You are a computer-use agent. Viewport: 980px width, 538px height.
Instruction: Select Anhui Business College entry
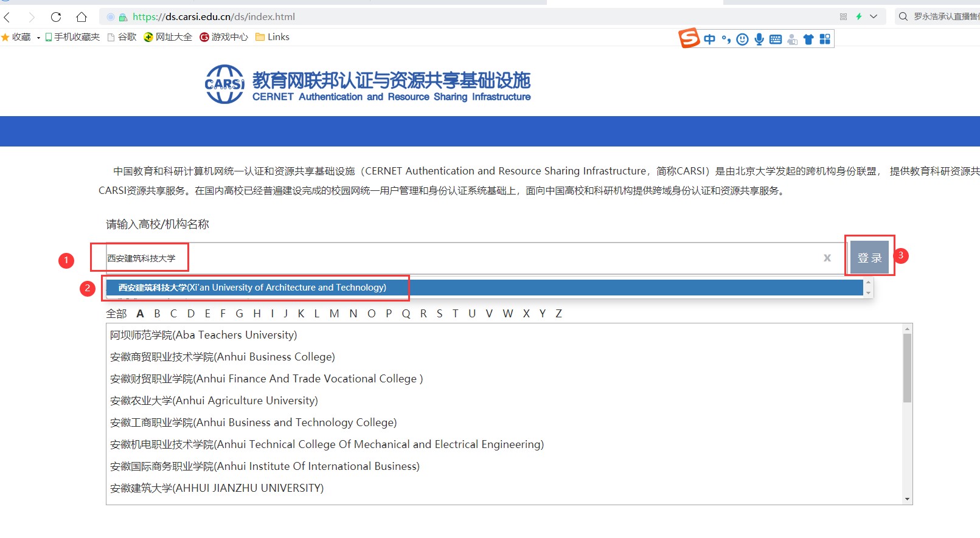pos(223,357)
